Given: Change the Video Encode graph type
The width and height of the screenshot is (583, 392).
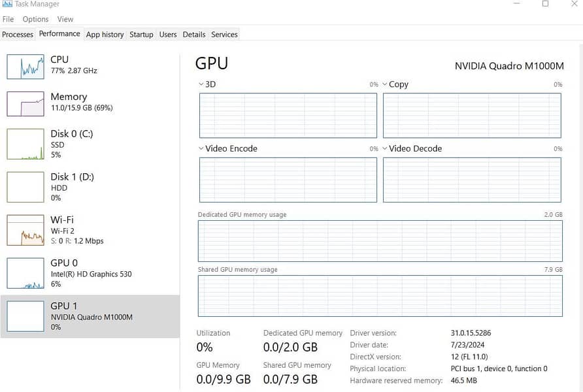Looking at the screenshot, I should (201, 148).
